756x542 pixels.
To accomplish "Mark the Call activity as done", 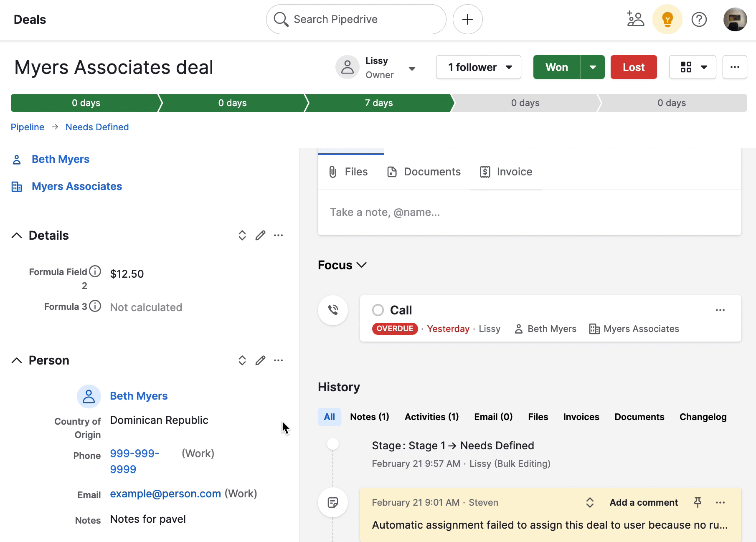I will coord(378,310).
